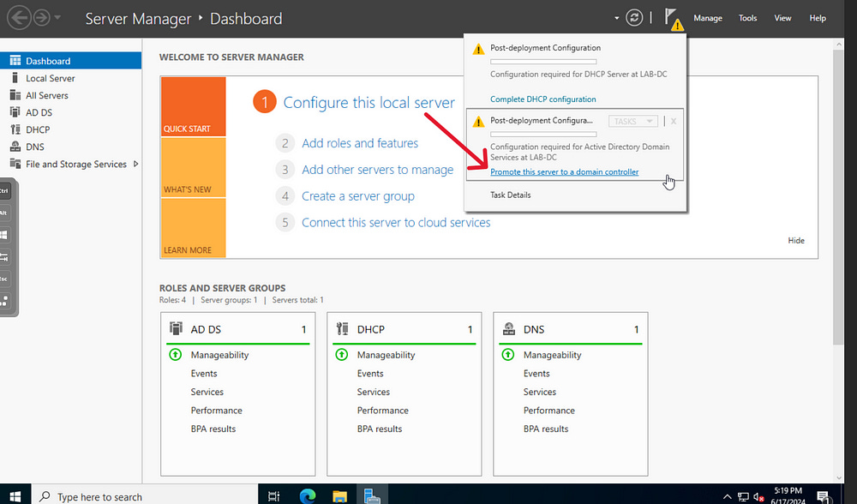Click Add roles and features
Image resolution: width=857 pixels, height=504 pixels.
[x=360, y=143]
